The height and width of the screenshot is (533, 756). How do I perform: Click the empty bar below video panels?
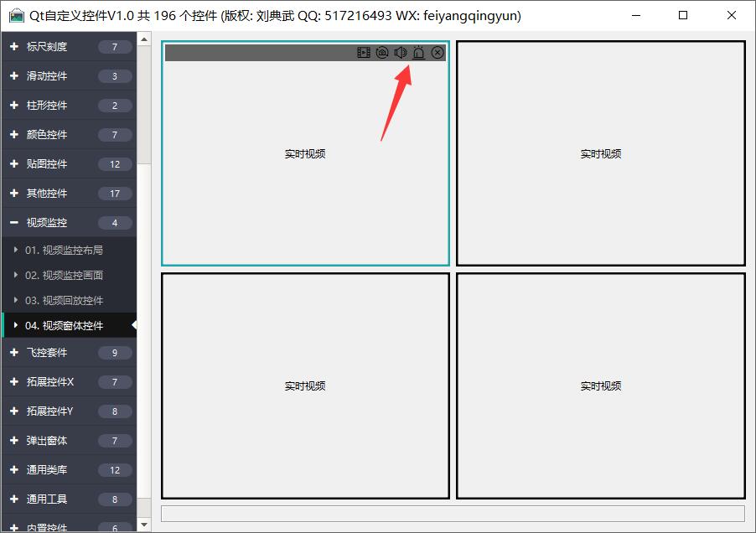(453, 513)
